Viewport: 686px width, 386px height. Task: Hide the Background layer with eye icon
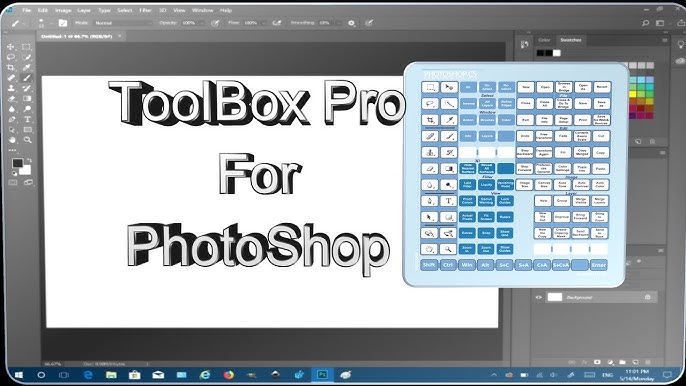(x=539, y=297)
